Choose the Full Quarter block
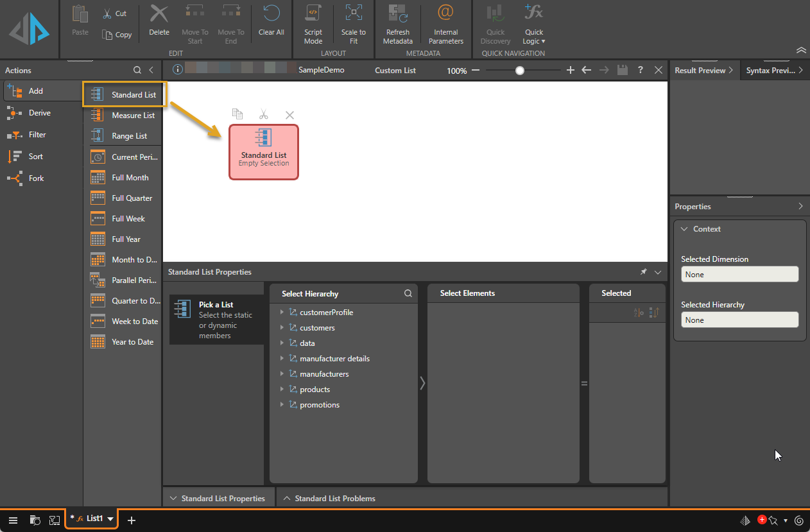The width and height of the screenshot is (810, 532). [x=124, y=198]
